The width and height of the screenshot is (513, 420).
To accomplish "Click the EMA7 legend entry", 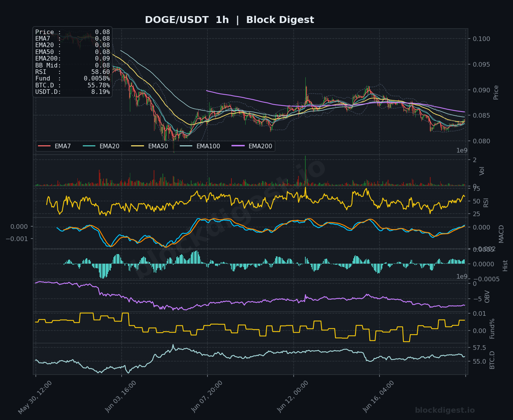I will pos(54,146).
